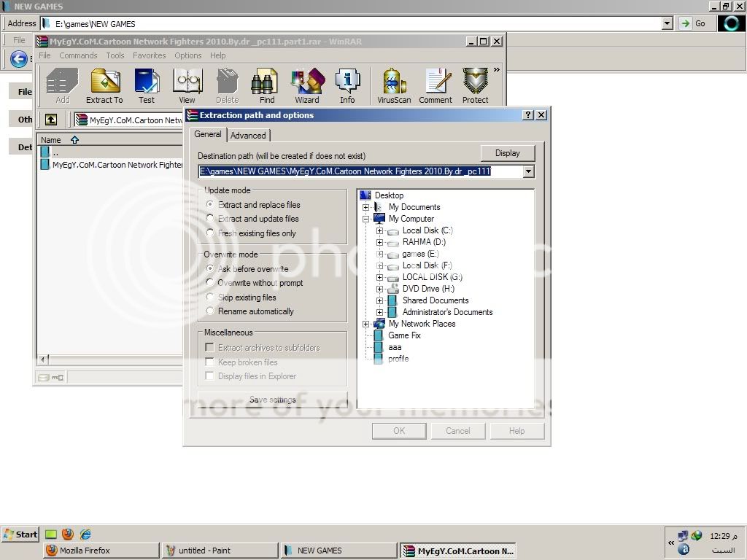This screenshot has width=747, height=560.
Task: Collapse My Computer tree node
Action: tap(366, 219)
